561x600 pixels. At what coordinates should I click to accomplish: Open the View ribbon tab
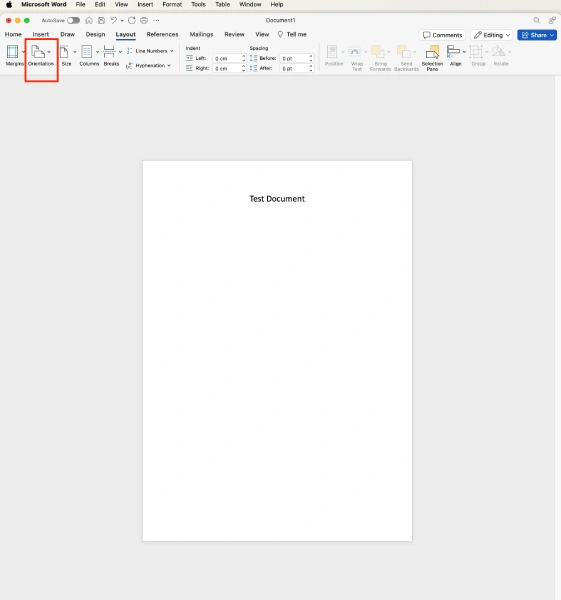(x=262, y=34)
